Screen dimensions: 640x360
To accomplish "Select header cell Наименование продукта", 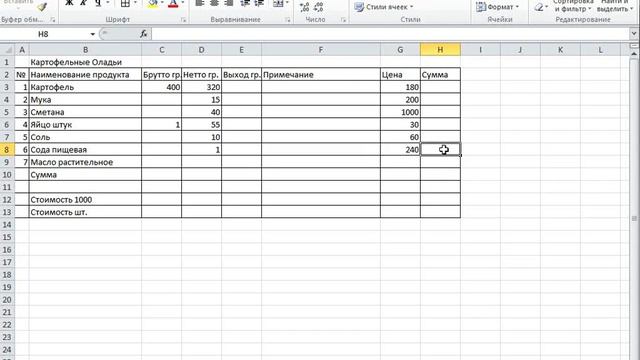I will (x=85, y=75).
